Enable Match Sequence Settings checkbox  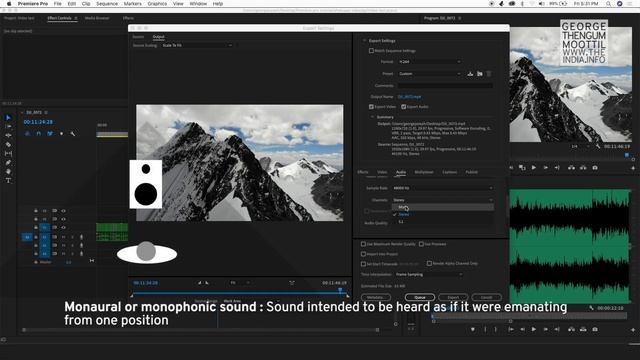point(371,51)
